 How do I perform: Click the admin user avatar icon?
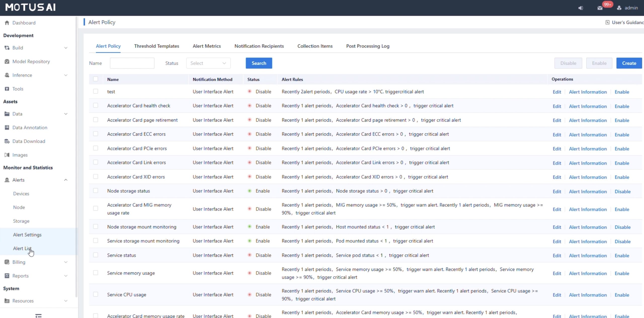point(619,8)
